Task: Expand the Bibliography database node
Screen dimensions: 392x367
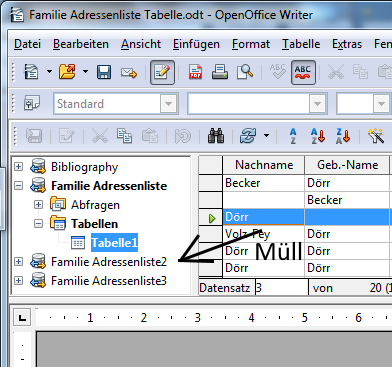Action: pyautogui.click(x=19, y=167)
